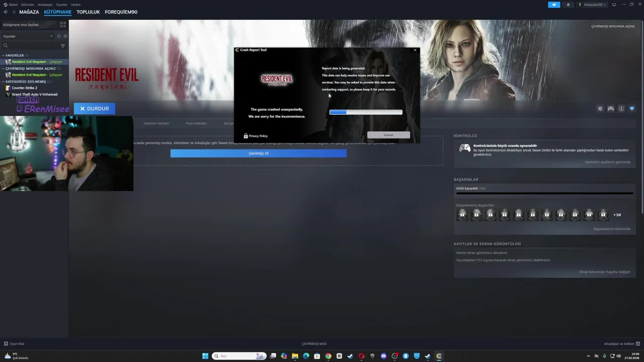Sort library by recent activity clock icon
644x362 pixels.
coord(59,36)
